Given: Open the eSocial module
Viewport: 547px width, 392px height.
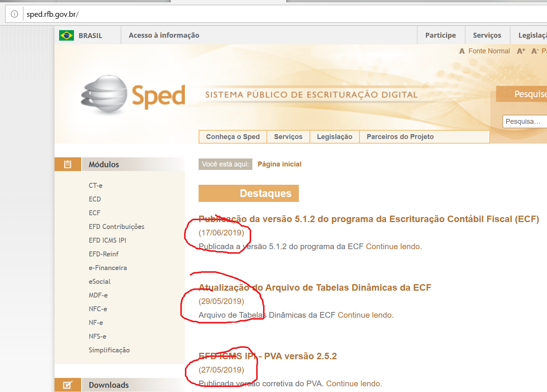Looking at the screenshot, I should point(99,282).
